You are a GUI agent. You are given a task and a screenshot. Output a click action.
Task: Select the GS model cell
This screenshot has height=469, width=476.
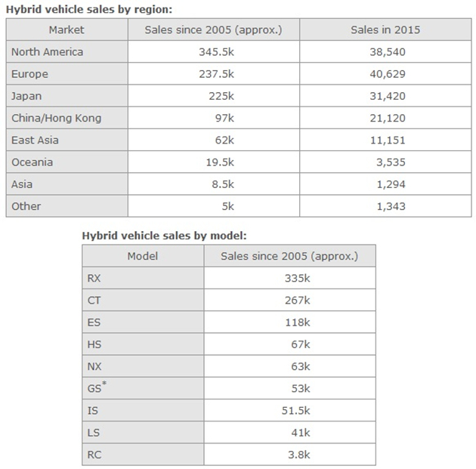96,388
